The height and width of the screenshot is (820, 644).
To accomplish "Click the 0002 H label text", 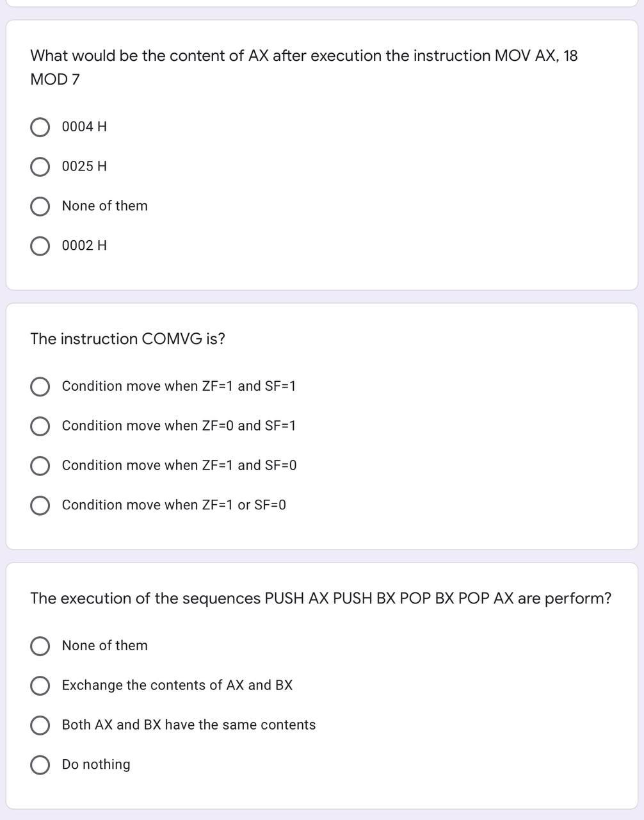I will click(x=85, y=245).
